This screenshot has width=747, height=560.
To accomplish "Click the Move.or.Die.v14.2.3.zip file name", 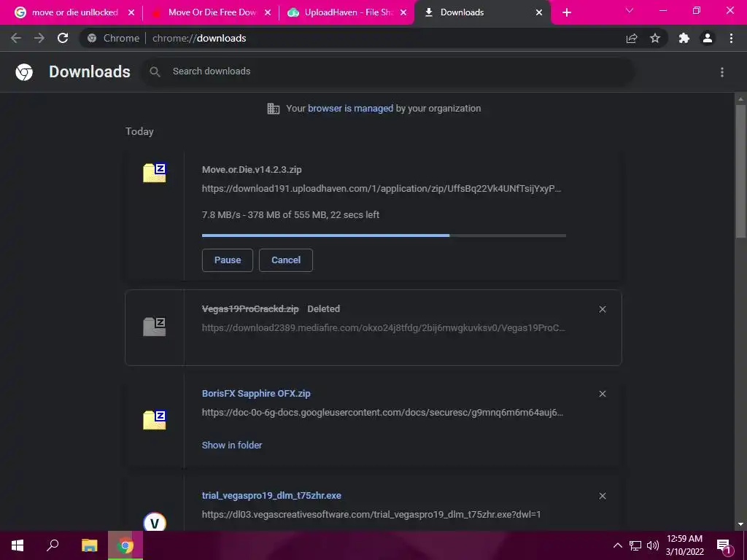I will coord(252,169).
